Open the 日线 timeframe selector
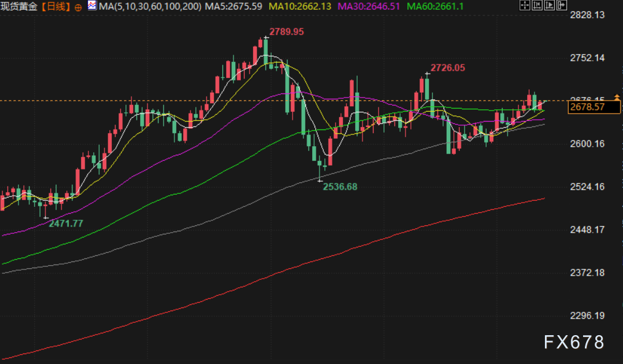The image size is (623, 364). [58, 7]
